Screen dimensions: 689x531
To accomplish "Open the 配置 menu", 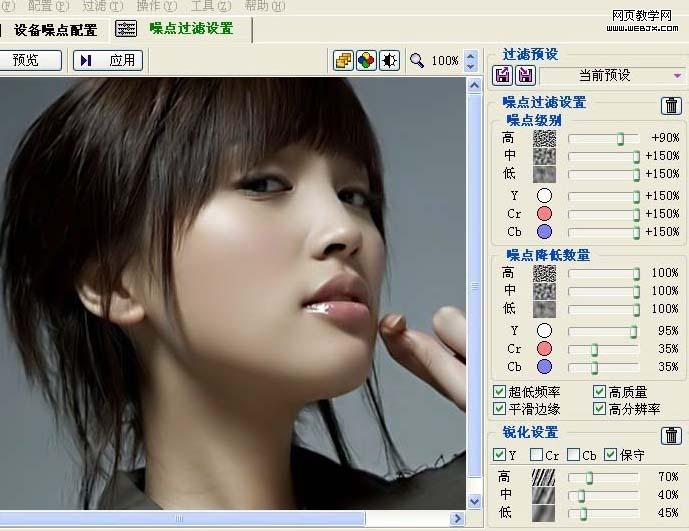I will 48,6.
